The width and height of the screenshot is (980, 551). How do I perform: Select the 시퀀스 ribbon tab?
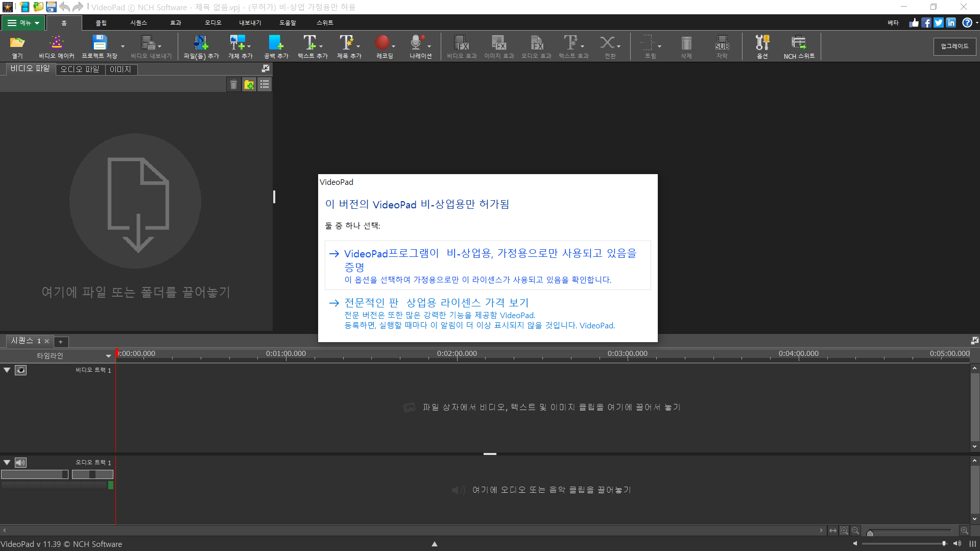click(138, 23)
